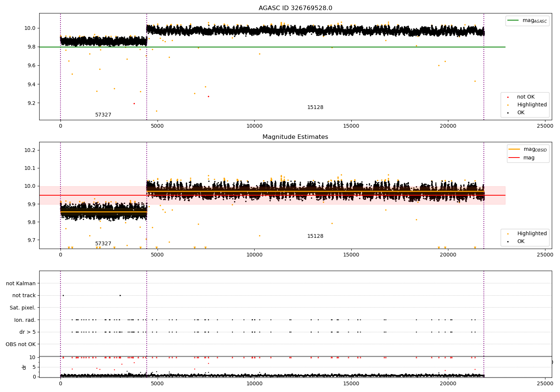Select the "not track" row label
Viewport: 560px width, 392px height.
(24, 296)
